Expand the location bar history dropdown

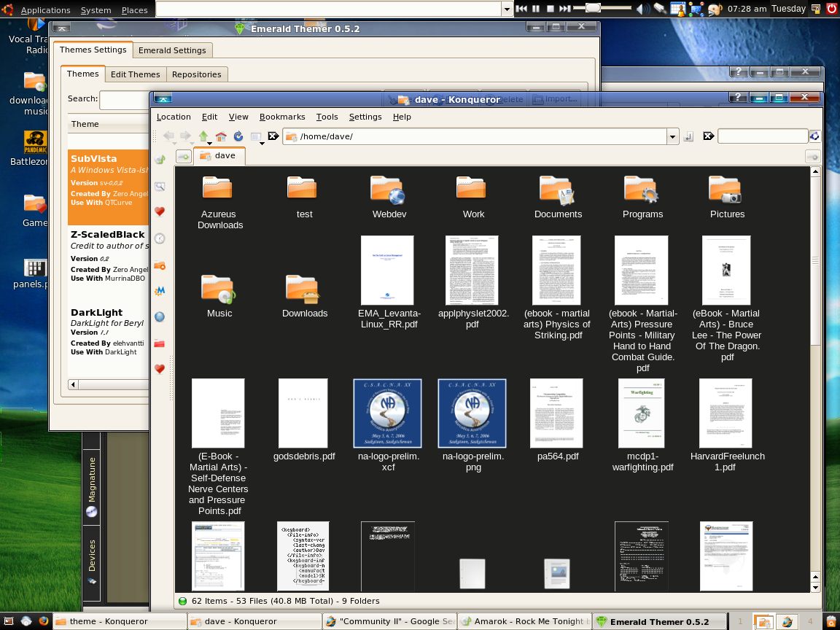673,136
